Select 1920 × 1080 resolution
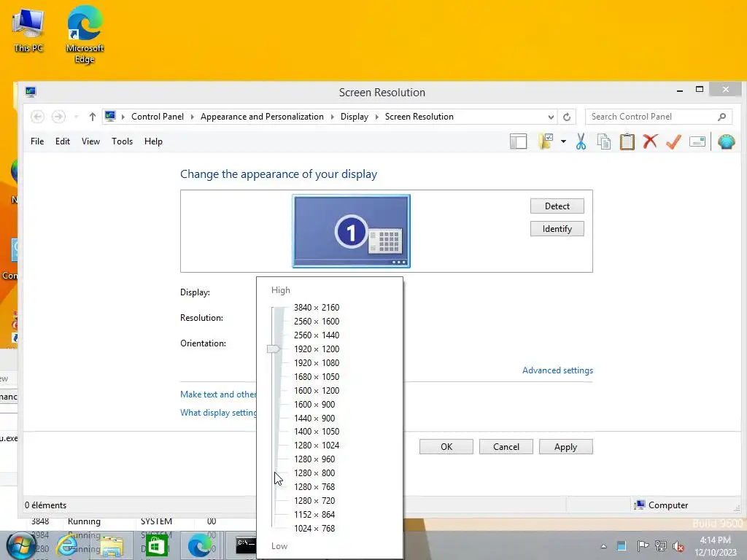 (x=317, y=363)
